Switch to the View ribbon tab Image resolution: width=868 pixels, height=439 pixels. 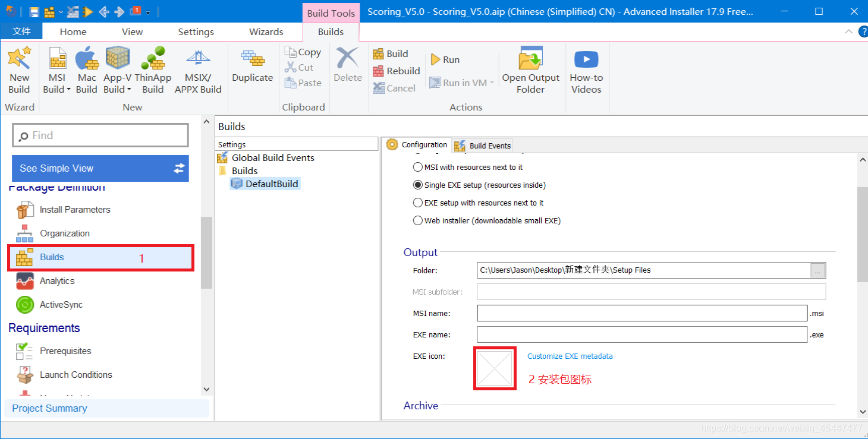132,32
